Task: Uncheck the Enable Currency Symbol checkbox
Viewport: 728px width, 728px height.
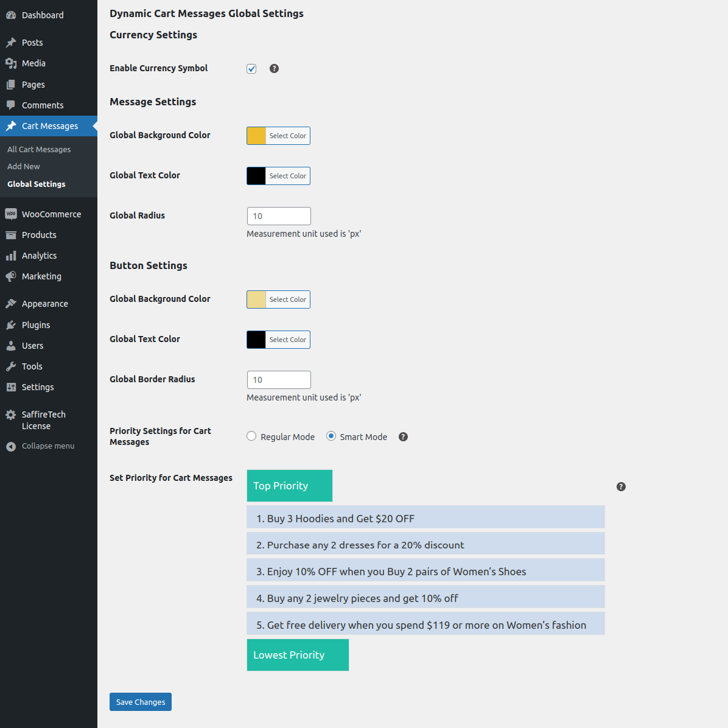Action: pyautogui.click(x=251, y=69)
